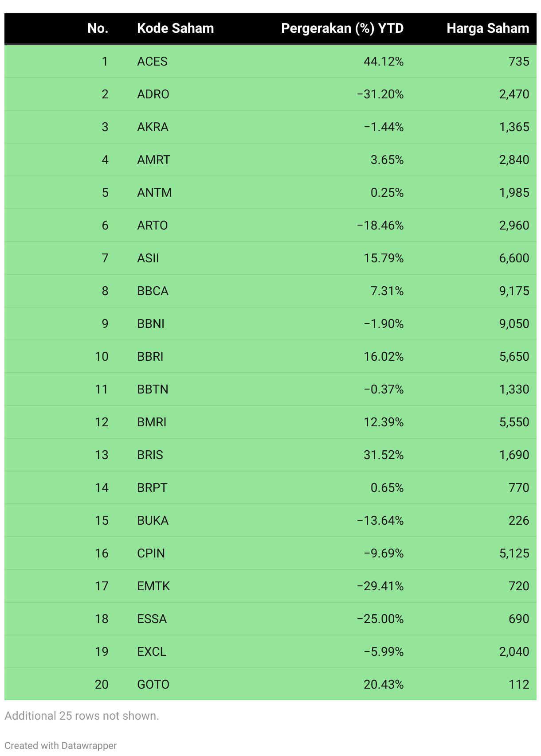The width and height of the screenshot is (541, 756).
Task: Click the Additional 25 rows not shown text
Action: click(x=82, y=716)
